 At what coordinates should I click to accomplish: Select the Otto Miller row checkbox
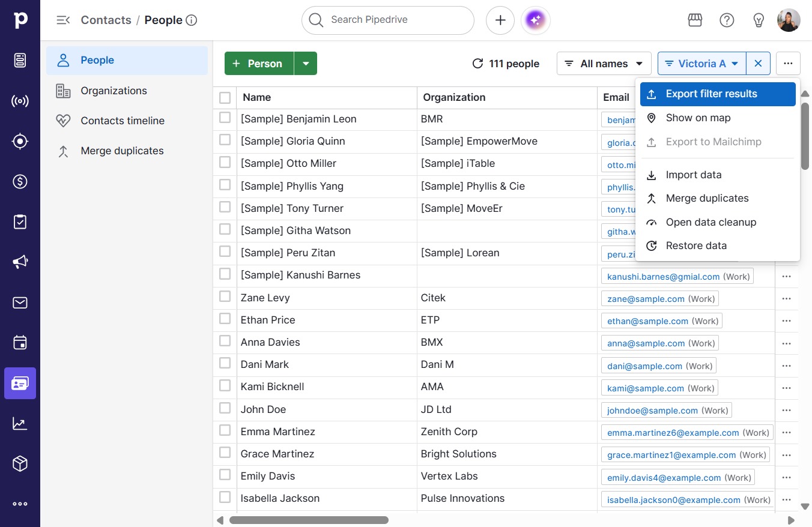(x=225, y=162)
